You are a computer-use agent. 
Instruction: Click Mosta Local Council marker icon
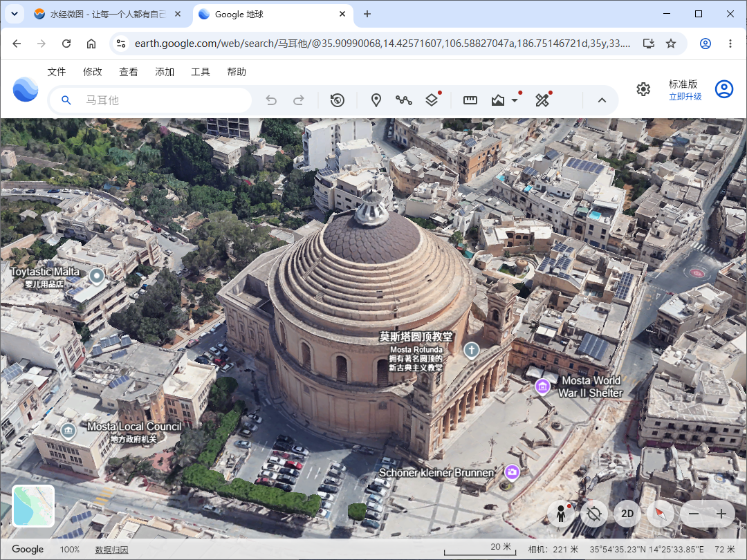[x=68, y=431]
